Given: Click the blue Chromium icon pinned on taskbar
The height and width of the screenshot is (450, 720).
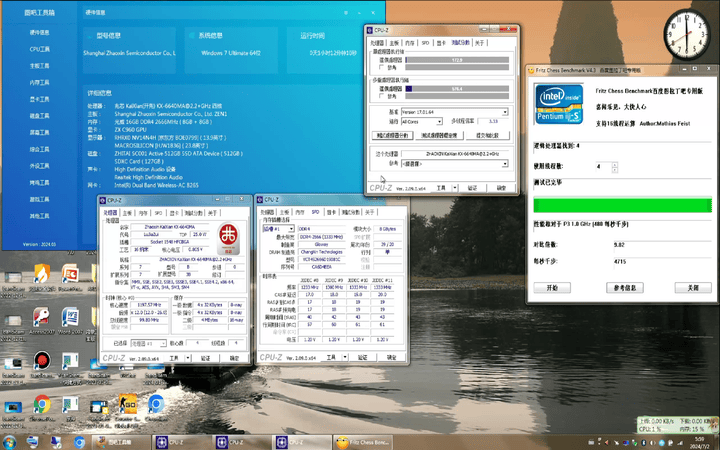Looking at the screenshot, I should [79, 442].
